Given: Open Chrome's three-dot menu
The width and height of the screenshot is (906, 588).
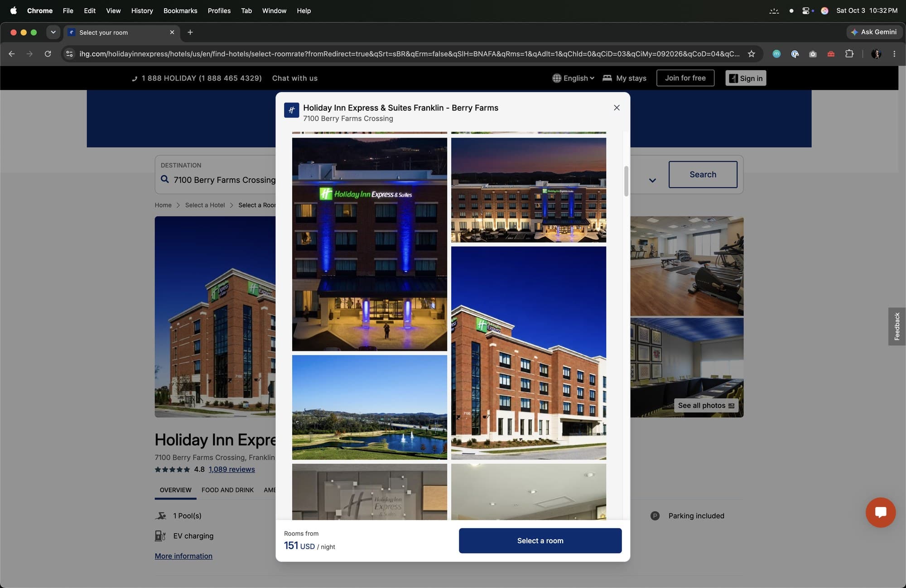Looking at the screenshot, I should [x=894, y=54].
